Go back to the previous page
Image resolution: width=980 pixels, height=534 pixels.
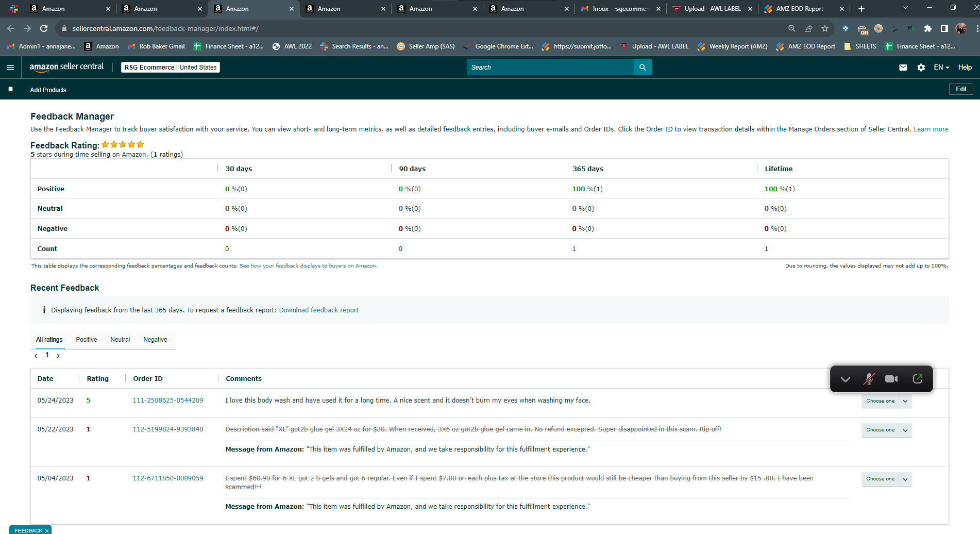click(11, 28)
